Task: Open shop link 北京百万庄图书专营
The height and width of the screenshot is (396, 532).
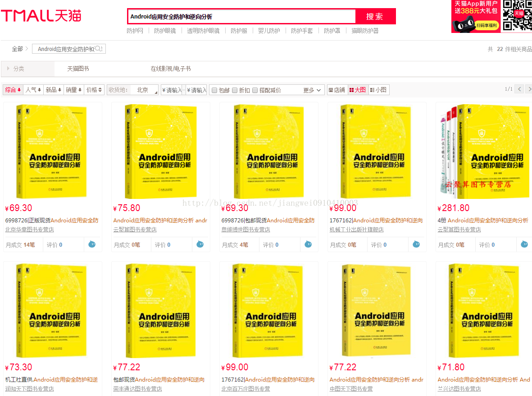Action: pyautogui.click(x=246, y=388)
